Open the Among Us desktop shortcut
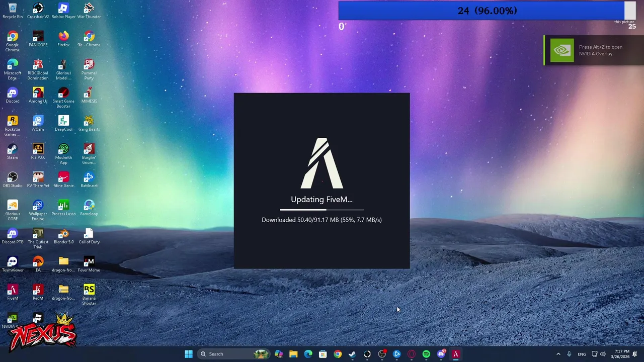The width and height of the screenshot is (644, 362). (38, 95)
